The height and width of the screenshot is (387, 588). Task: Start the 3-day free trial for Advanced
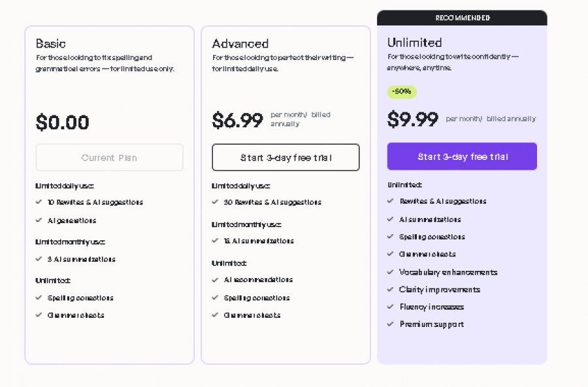(286, 157)
